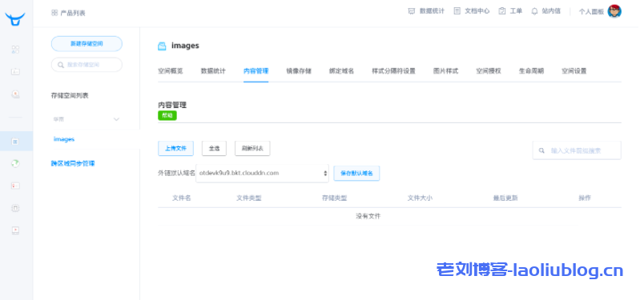Screen dimensions: 644x300
Task: Switch to 空间概览 tab
Action: [x=171, y=71]
